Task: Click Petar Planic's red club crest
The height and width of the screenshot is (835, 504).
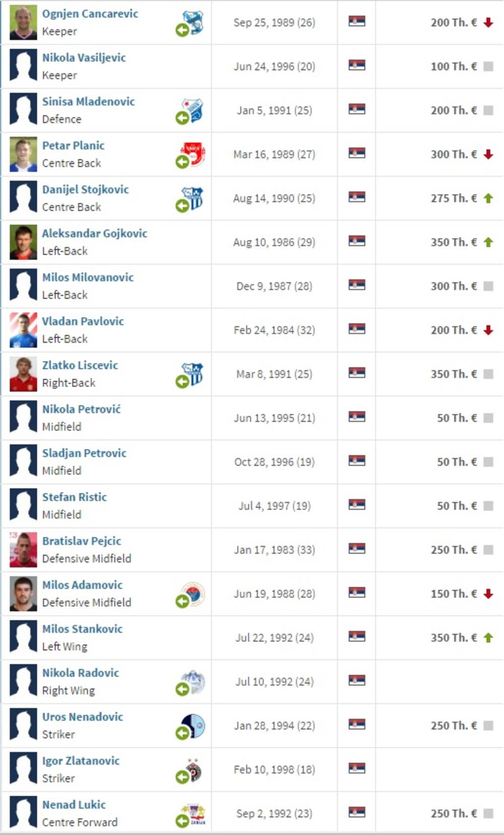Action: 194,153
